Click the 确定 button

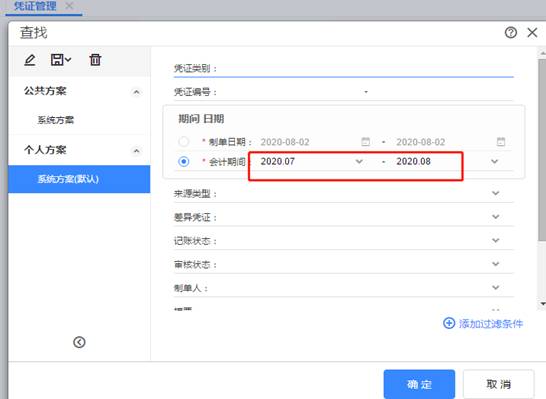[419, 384]
